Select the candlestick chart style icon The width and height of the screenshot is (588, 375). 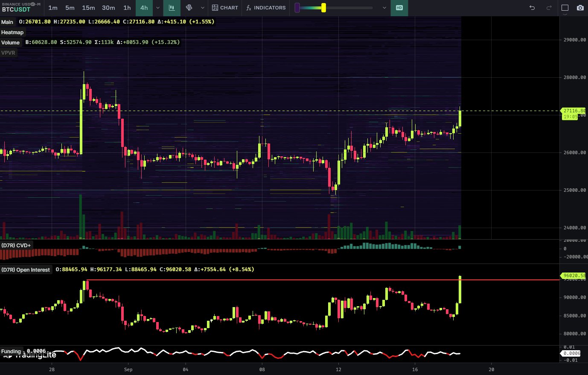(x=172, y=8)
